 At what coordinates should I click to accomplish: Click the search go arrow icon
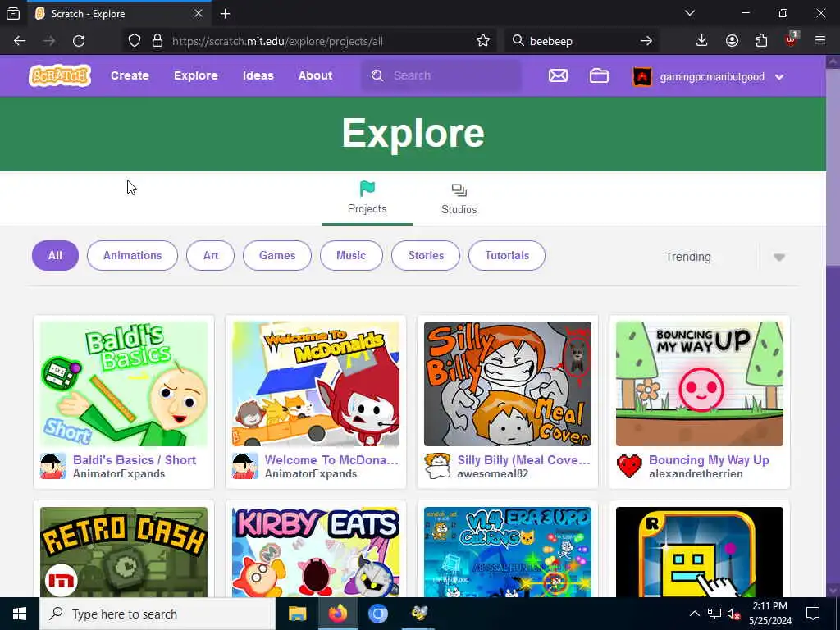click(x=646, y=41)
